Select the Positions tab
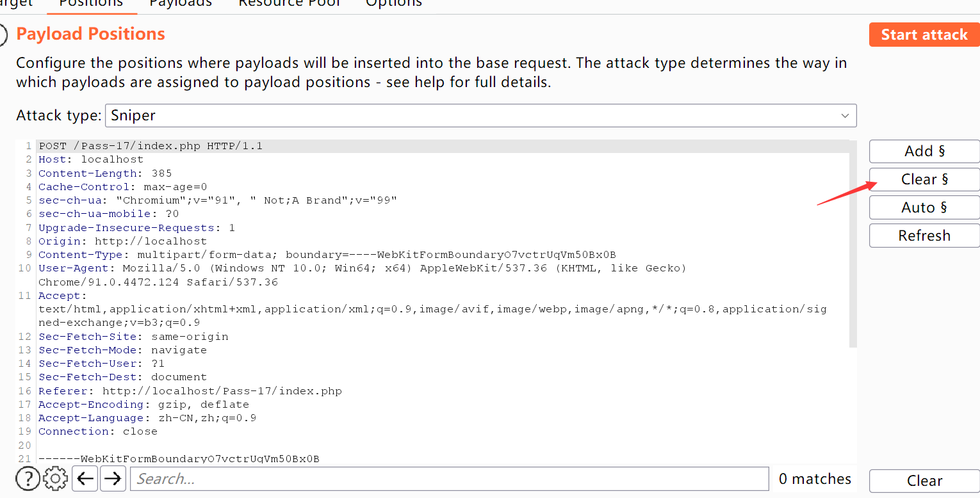The image size is (980, 498). pos(91,3)
